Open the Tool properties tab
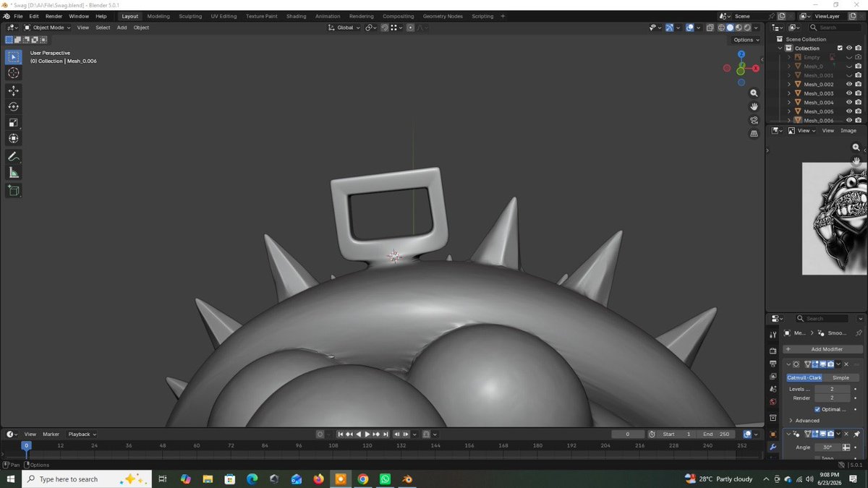 pyautogui.click(x=773, y=335)
